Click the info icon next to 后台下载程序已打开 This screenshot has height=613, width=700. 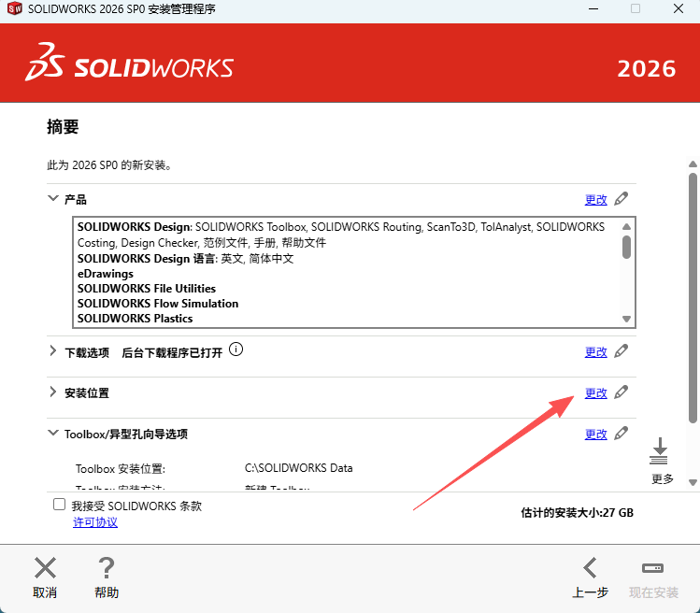coord(236,349)
